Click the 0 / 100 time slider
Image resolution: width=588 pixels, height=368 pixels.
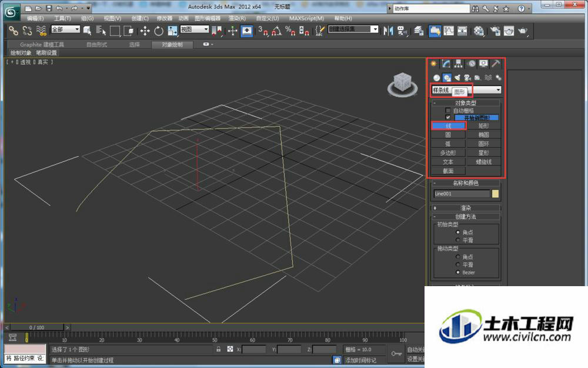tap(36, 327)
